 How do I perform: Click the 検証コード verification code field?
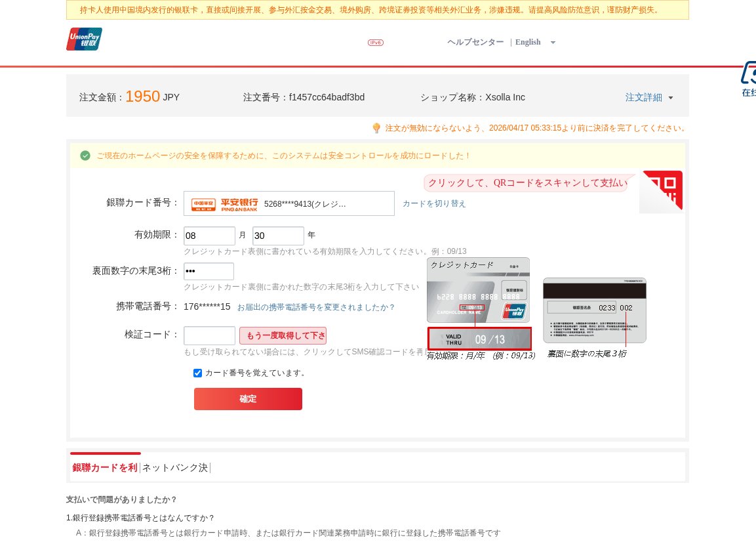(209, 335)
